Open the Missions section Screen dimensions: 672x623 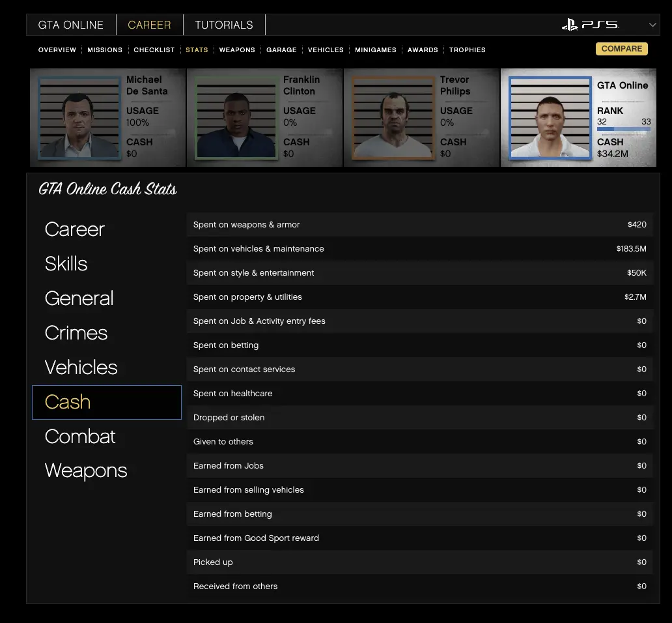[x=105, y=50]
